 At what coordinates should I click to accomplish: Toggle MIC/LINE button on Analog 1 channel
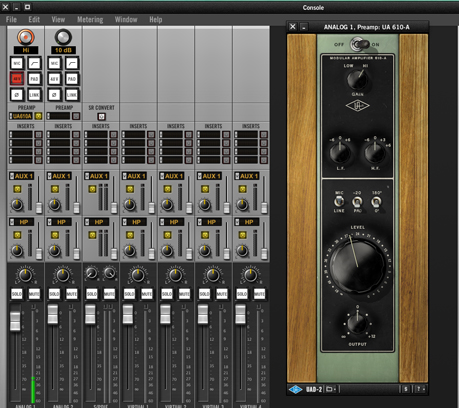pyautogui.click(x=17, y=63)
